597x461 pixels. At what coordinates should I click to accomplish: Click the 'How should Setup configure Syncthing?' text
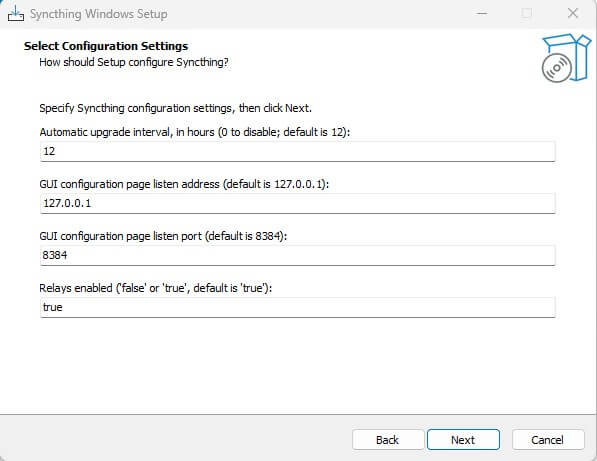[x=134, y=62]
